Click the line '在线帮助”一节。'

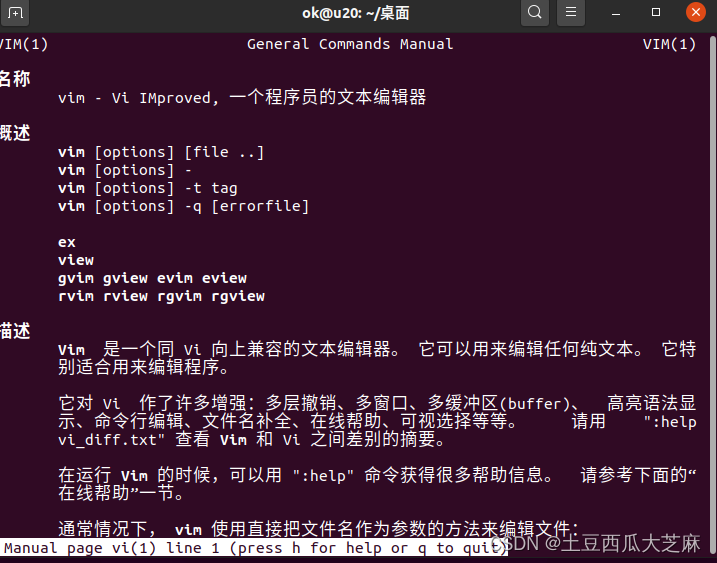coord(121,493)
